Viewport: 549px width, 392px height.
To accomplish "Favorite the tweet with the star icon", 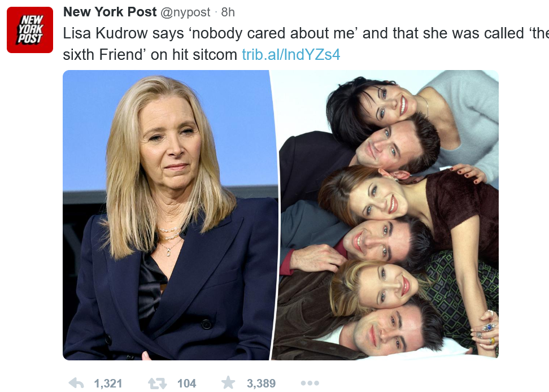I will click(x=228, y=382).
